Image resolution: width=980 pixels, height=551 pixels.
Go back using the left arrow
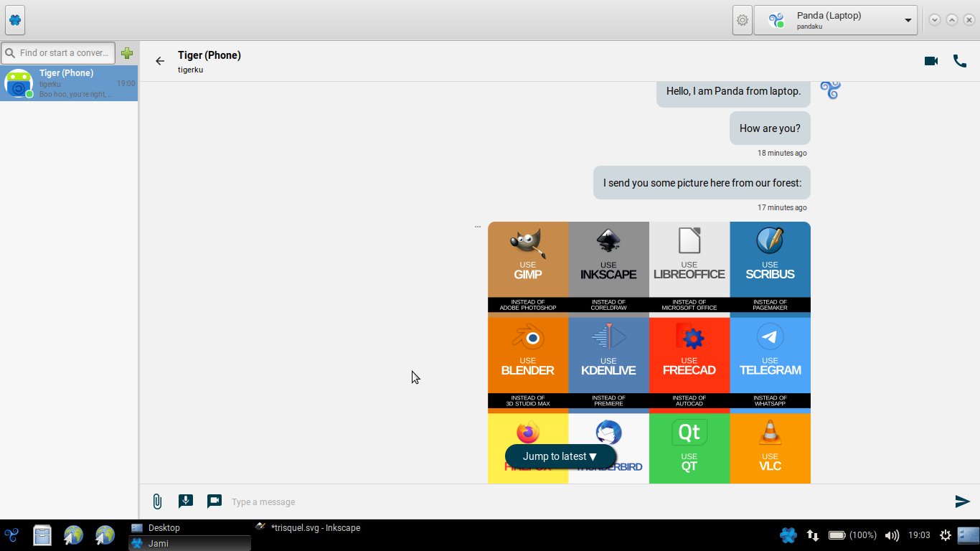click(x=160, y=61)
